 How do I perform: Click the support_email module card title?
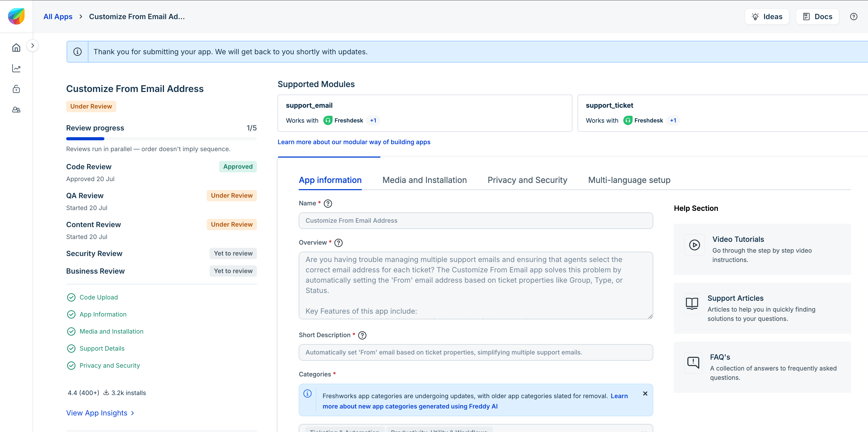point(309,105)
